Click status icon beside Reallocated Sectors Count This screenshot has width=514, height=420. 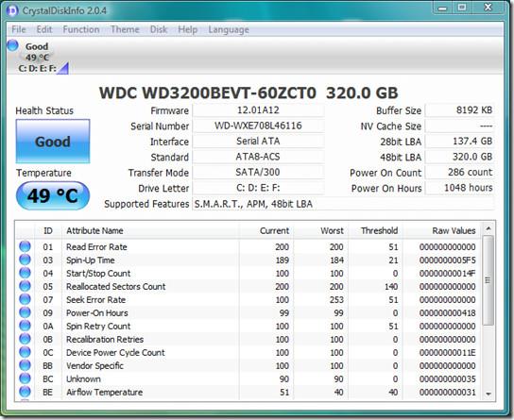[25, 286]
